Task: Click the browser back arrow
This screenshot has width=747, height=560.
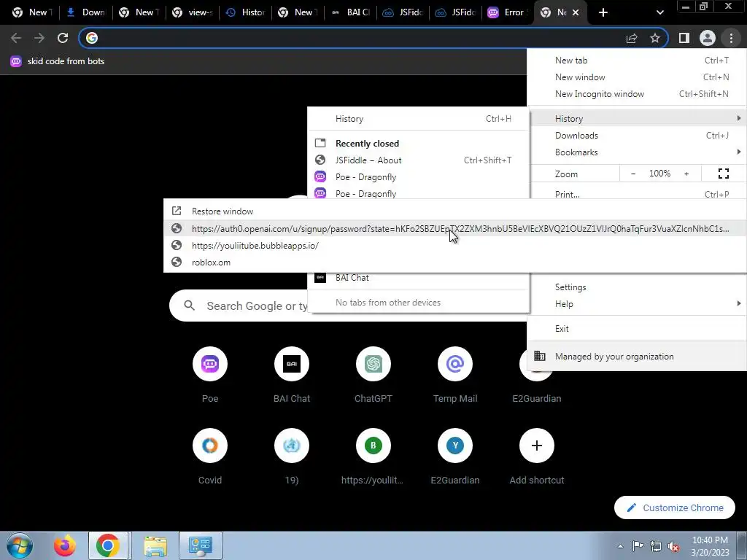Action: [16, 38]
